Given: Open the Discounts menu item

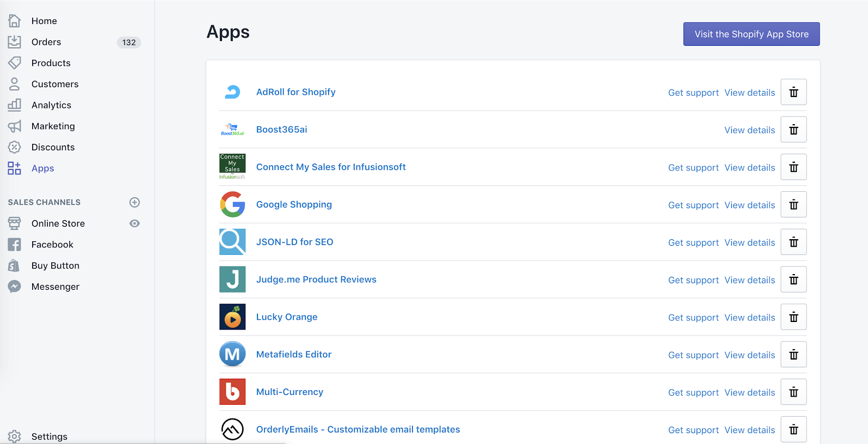Looking at the screenshot, I should (x=53, y=147).
